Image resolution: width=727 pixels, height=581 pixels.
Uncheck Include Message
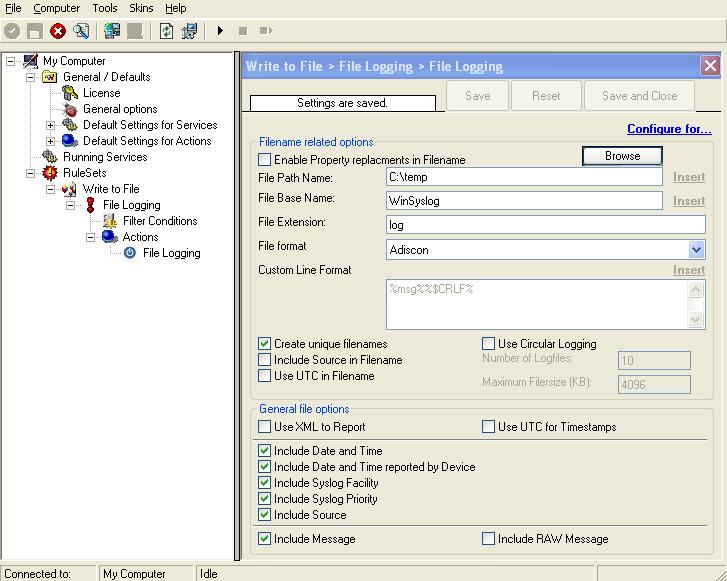click(264, 539)
